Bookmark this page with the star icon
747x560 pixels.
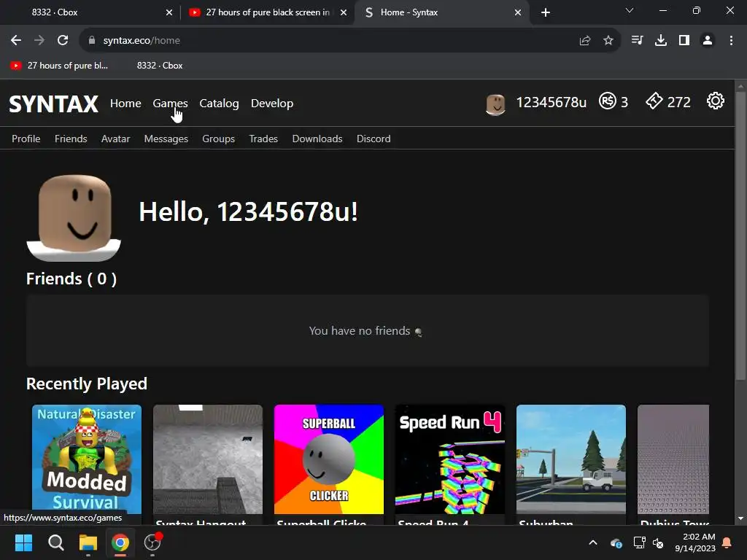click(608, 41)
